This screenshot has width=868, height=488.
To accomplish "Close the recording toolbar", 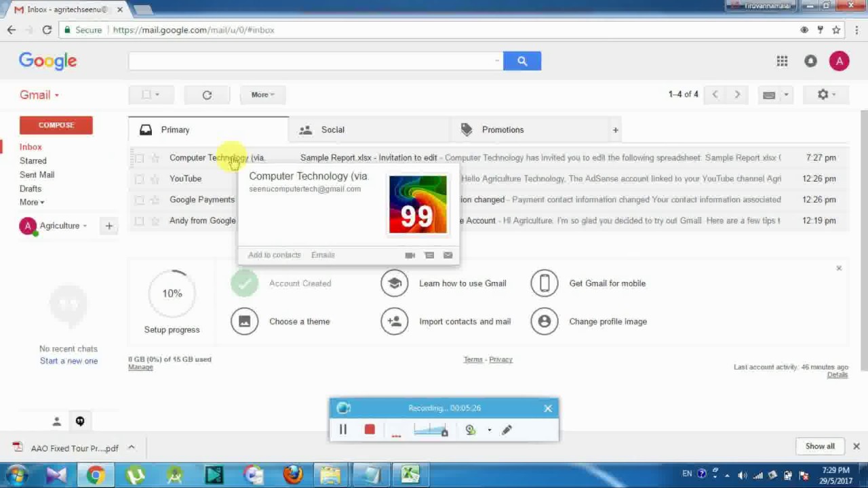I will [x=548, y=408].
